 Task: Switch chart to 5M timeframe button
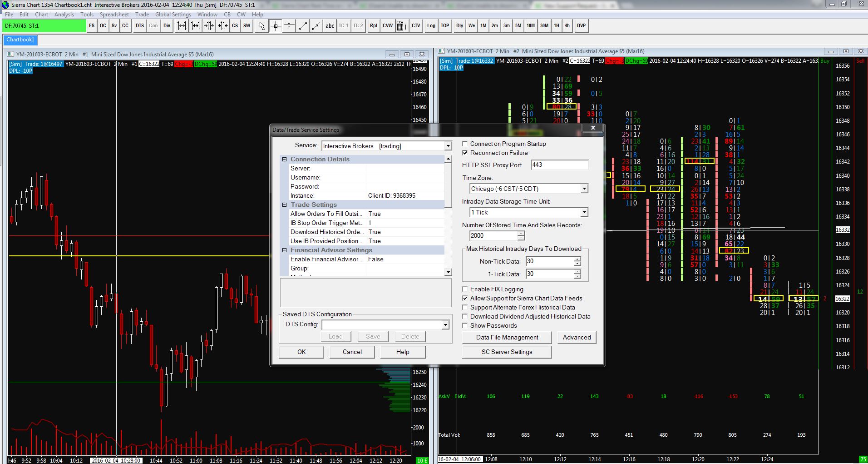pos(518,26)
